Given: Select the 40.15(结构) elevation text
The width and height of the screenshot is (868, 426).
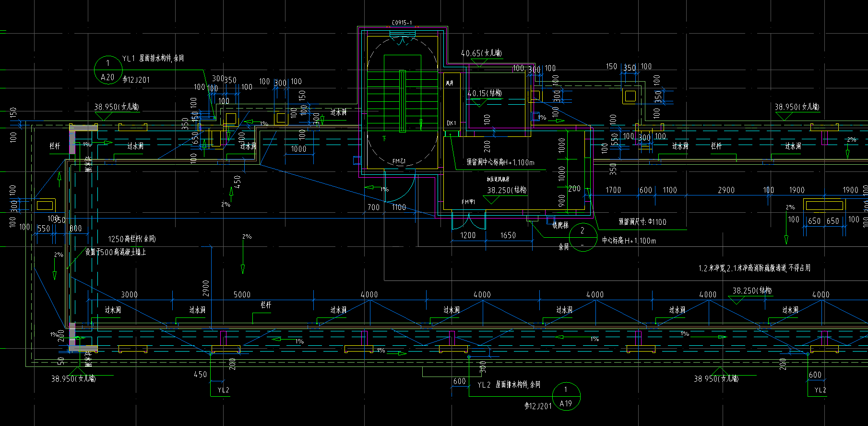Looking at the screenshot, I should pos(485,93).
